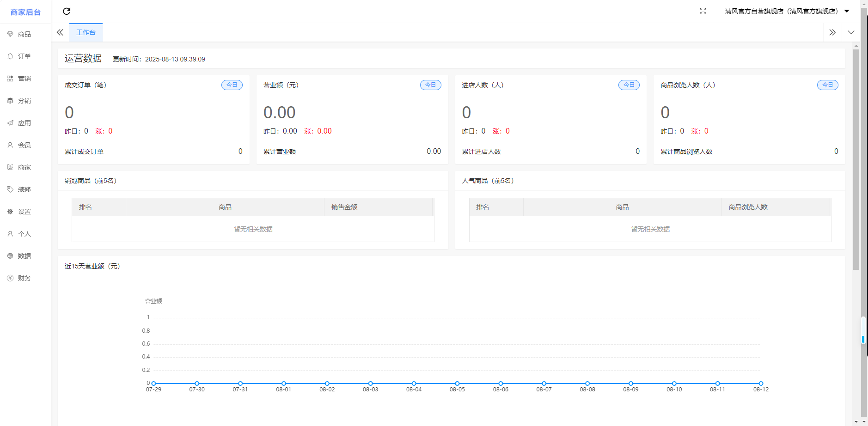The width and height of the screenshot is (868, 426).
Task: Open the 分销 sidebar section
Action: point(24,101)
